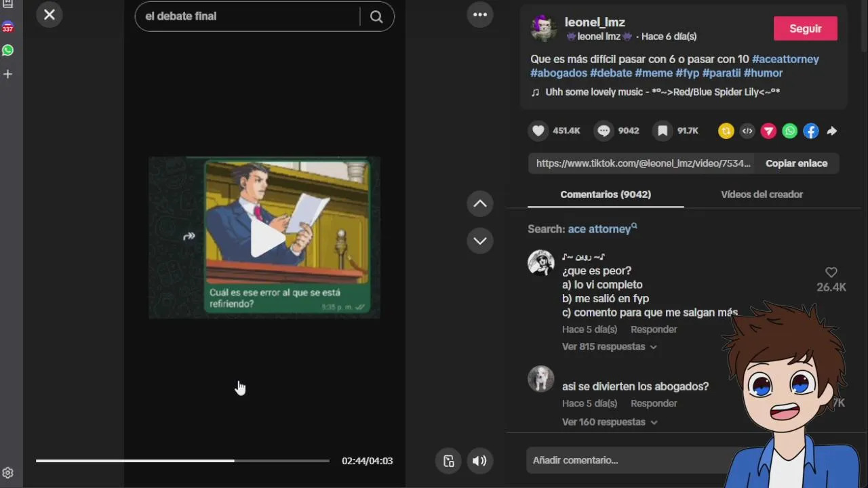868x488 pixels.
Task: Click the Añadir comentario input field
Action: coord(627,460)
